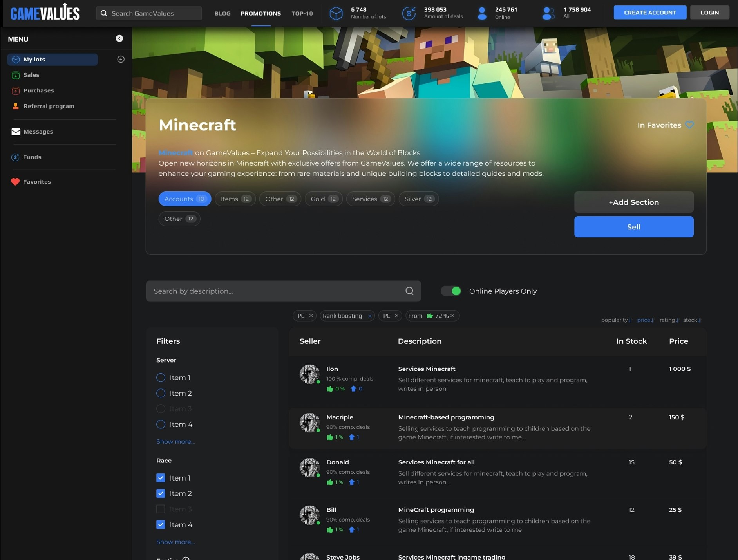
Task: Collapse the MENU sidebar with chevron
Action: (x=119, y=38)
